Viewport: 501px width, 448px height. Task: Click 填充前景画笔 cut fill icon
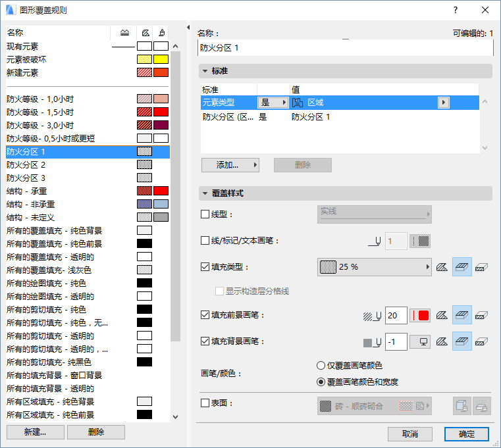tap(481, 316)
